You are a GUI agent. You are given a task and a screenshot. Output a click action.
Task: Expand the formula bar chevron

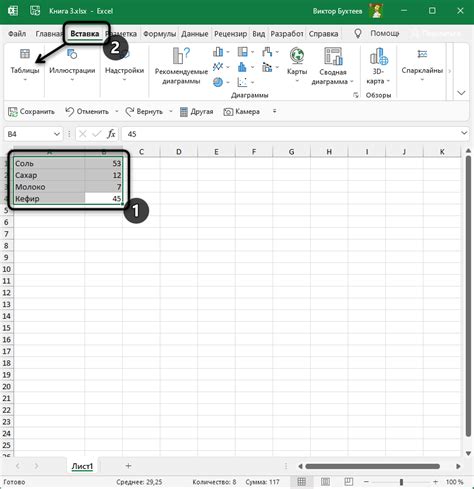[464, 133]
